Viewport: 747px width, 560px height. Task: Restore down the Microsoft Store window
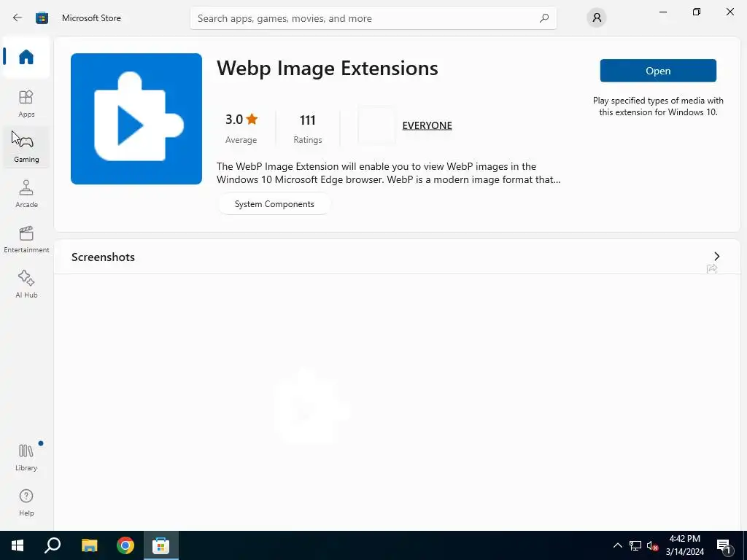(x=697, y=12)
